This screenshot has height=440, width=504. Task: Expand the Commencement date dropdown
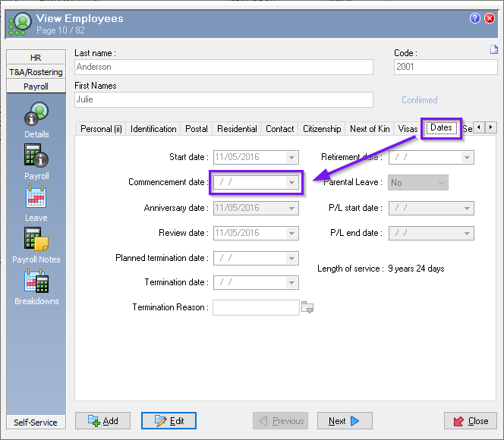[x=291, y=183]
